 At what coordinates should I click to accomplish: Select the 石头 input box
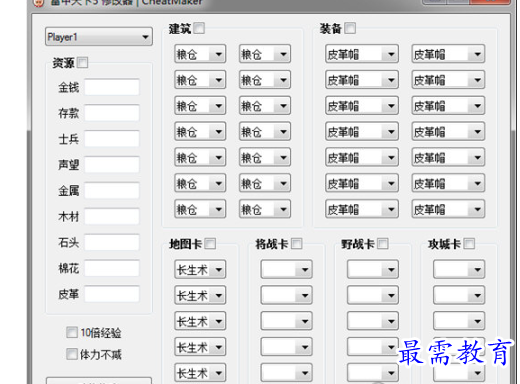(x=112, y=242)
